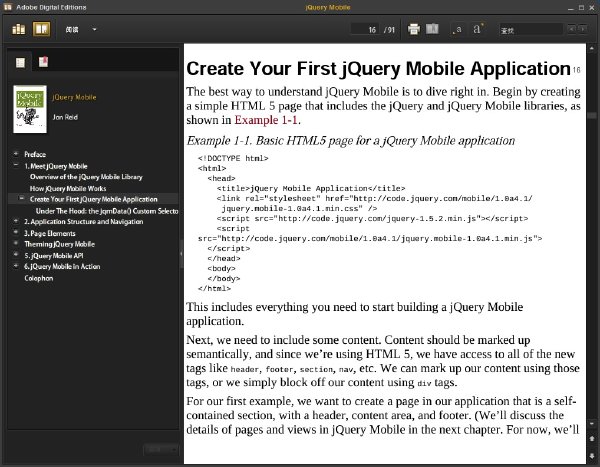Go to next page arrow button

coord(592,456)
